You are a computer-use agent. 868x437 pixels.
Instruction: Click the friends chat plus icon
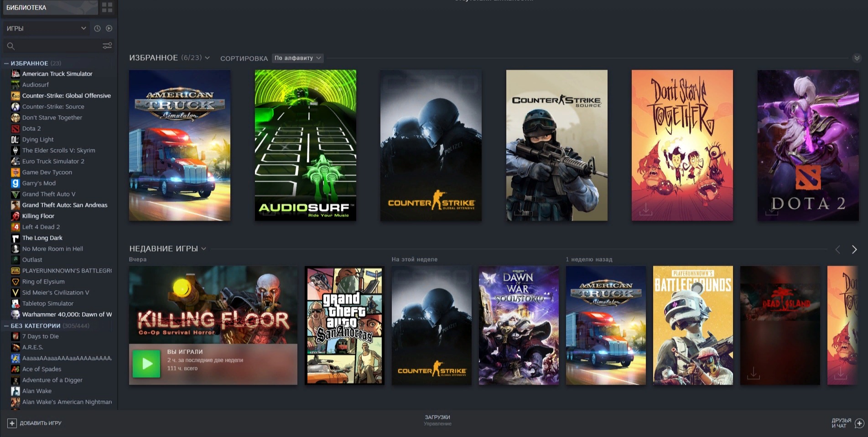tap(859, 423)
